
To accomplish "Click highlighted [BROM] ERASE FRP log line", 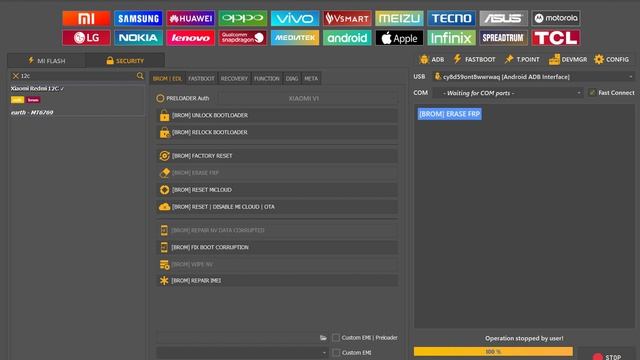I will tap(449, 114).
